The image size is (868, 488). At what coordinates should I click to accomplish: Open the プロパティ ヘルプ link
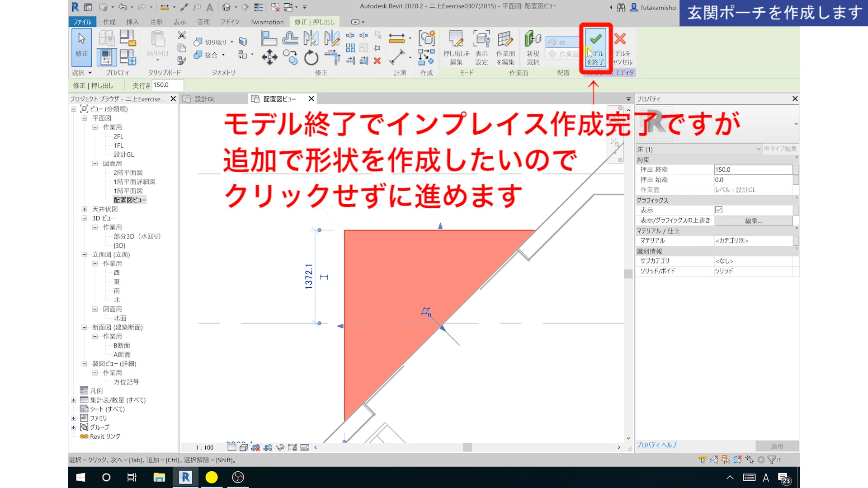click(x=656, y=445)
